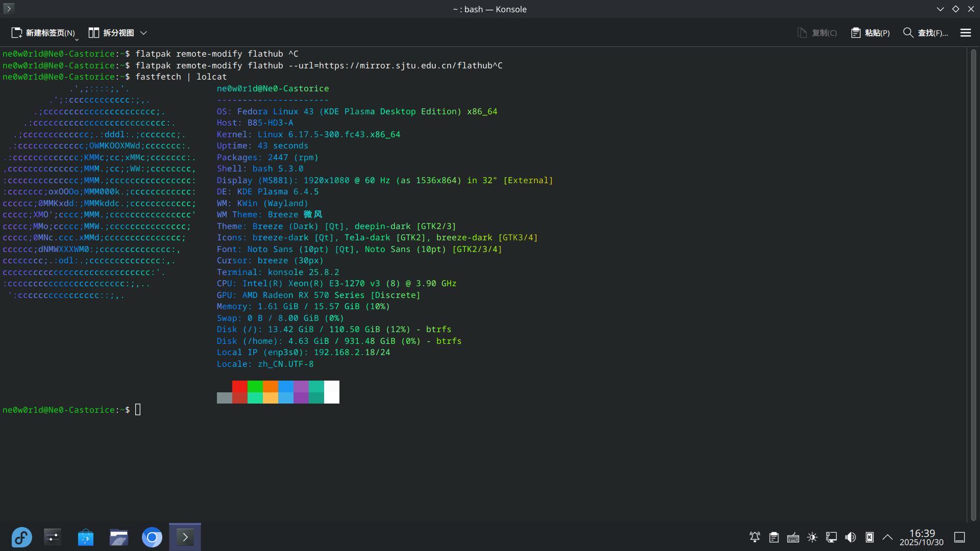Open the New Tab profile dropdown arrow
This screenshot has width=980, height=551.
pos(77,39)
